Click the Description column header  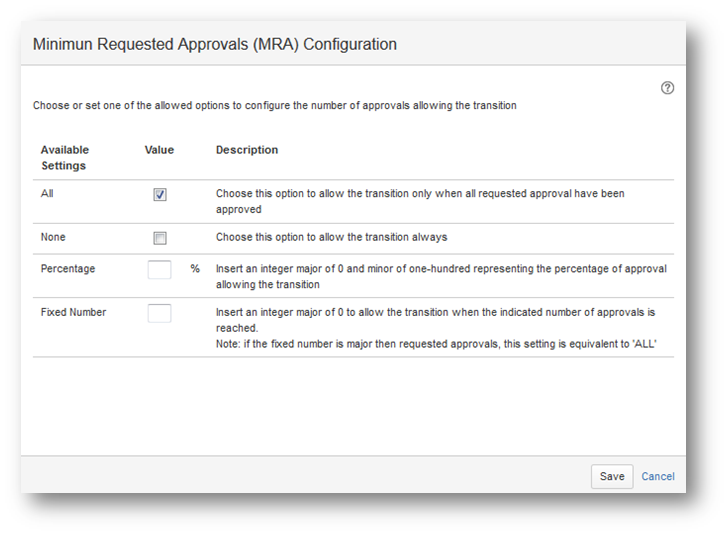point(247,150)
